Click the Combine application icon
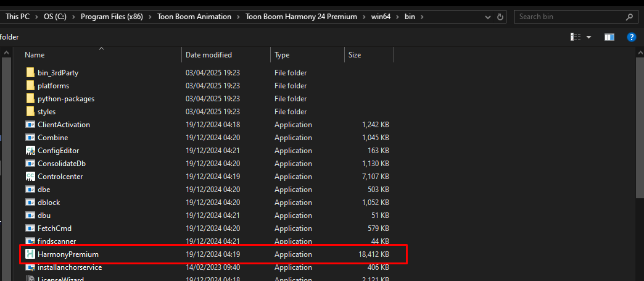644x281 pixels. pos(30,138)
